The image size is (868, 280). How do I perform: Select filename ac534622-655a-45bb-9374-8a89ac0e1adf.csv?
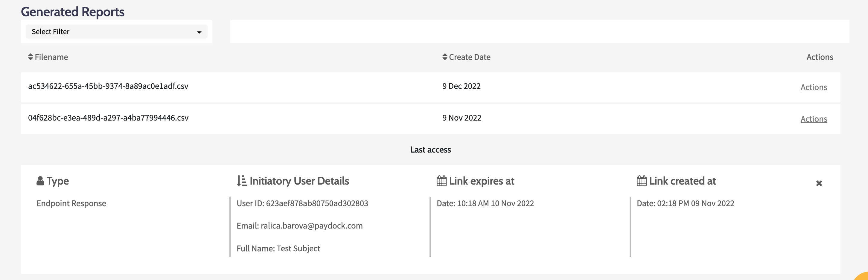pos(108,86)
